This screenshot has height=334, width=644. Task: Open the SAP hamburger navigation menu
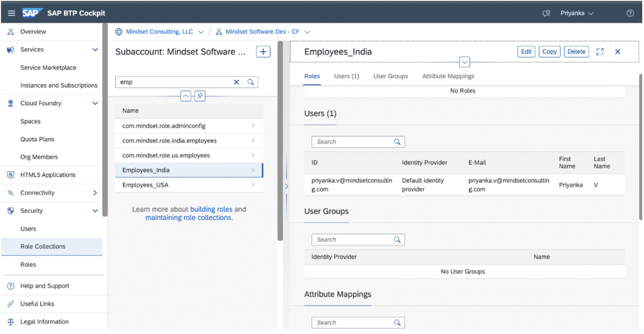click(x=11, y=13)
